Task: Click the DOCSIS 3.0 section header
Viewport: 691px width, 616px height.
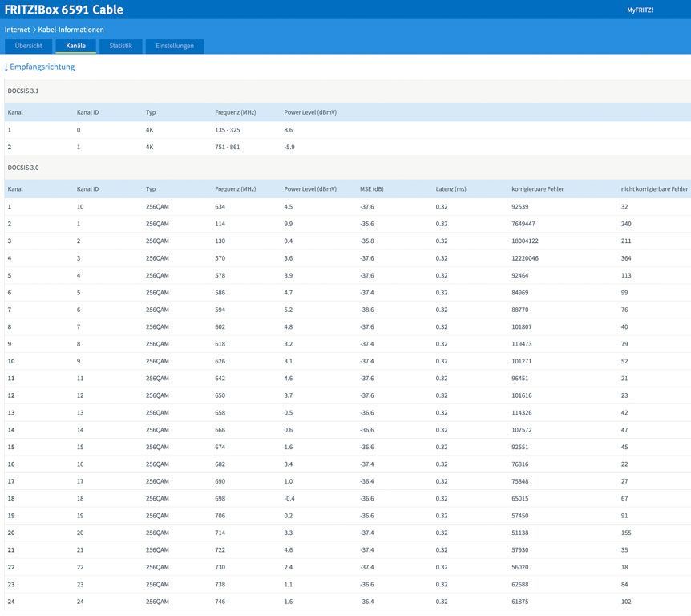Action: 23,168
